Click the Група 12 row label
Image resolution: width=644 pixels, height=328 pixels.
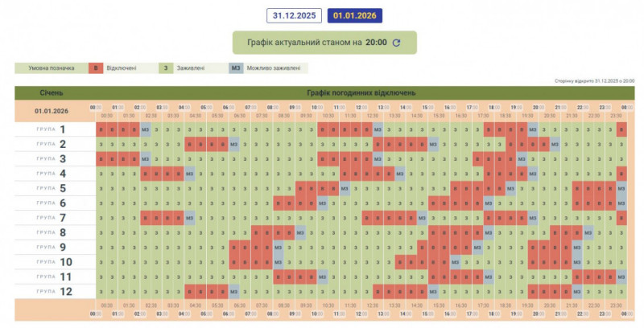tap(54, 291)
